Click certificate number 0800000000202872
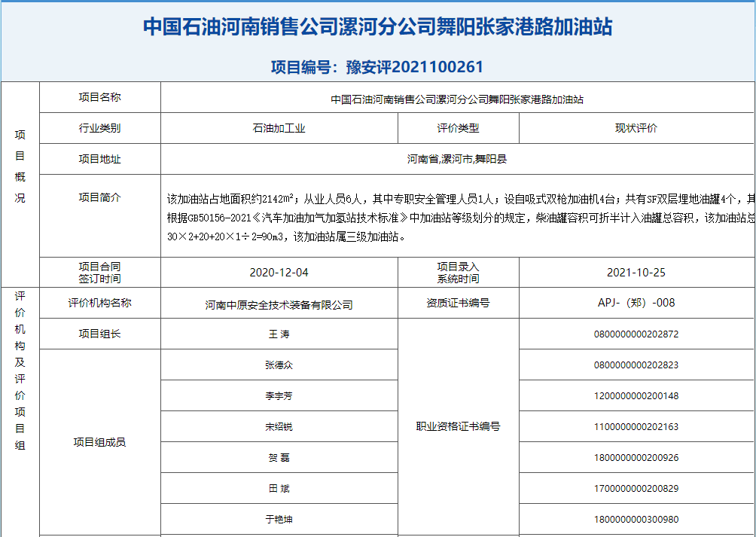This screenshot has width=756, height=537. [x=636, y=334]
